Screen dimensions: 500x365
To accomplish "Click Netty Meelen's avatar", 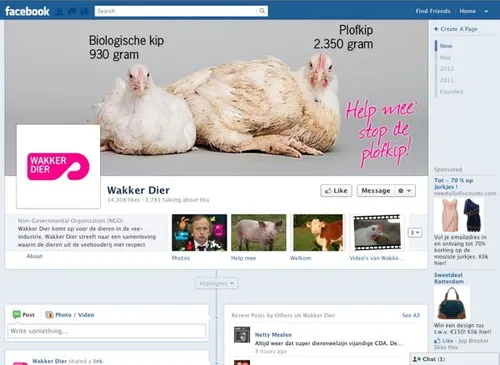I will click(x=242, y=335).
